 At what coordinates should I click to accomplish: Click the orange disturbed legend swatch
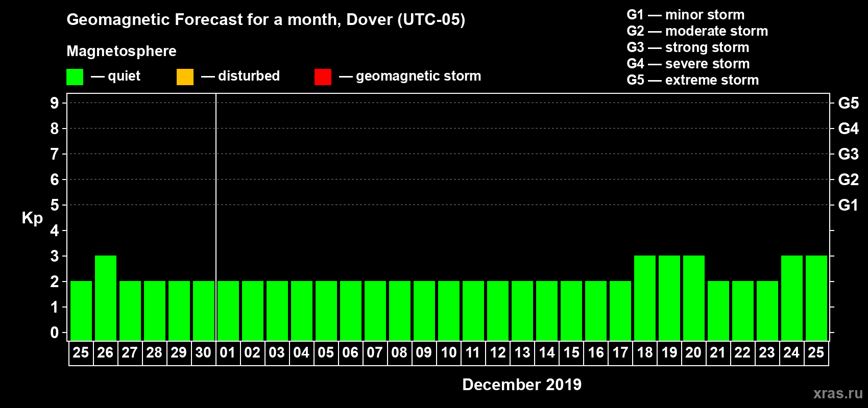pos(185,77)
